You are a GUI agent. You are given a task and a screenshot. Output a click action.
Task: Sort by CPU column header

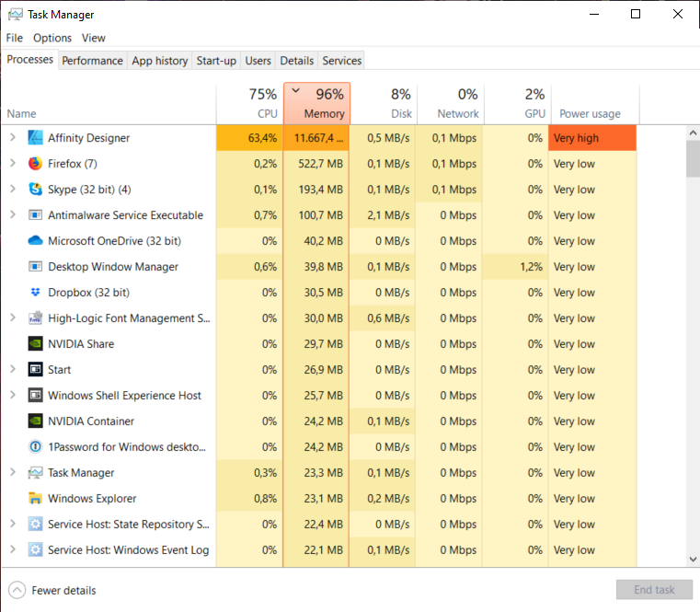(x=249, y=104)
